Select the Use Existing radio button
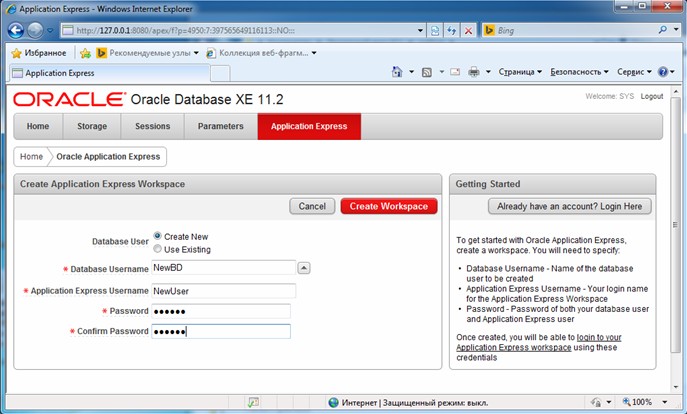The width and height of the screenshot is (687, 414). click(x=157, y=249)
